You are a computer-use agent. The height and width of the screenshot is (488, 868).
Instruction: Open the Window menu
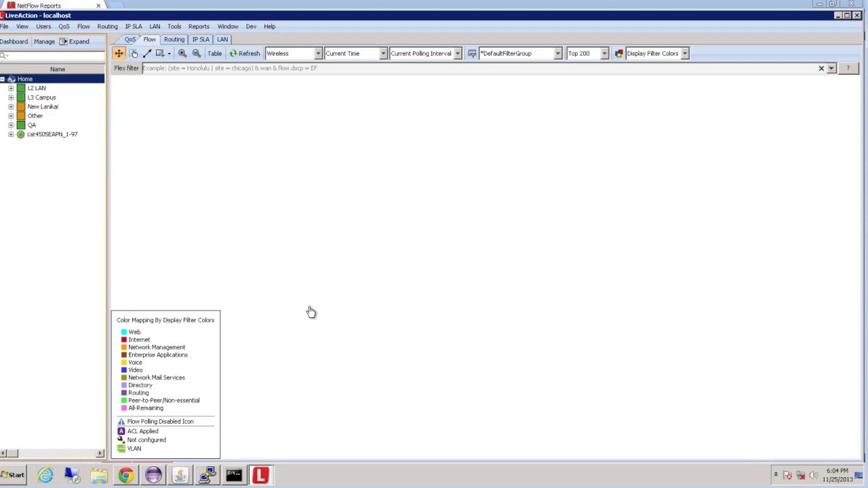(228, 26)
